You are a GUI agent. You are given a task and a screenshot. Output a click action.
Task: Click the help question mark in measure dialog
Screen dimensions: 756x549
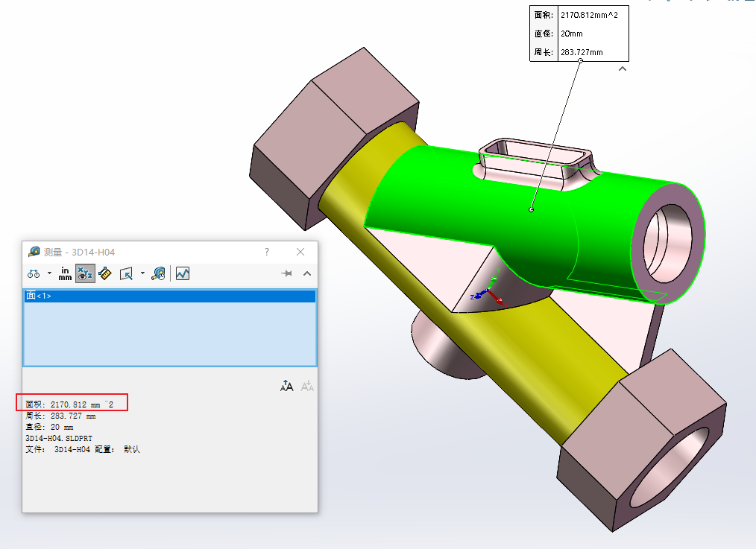tap(266, 252)
